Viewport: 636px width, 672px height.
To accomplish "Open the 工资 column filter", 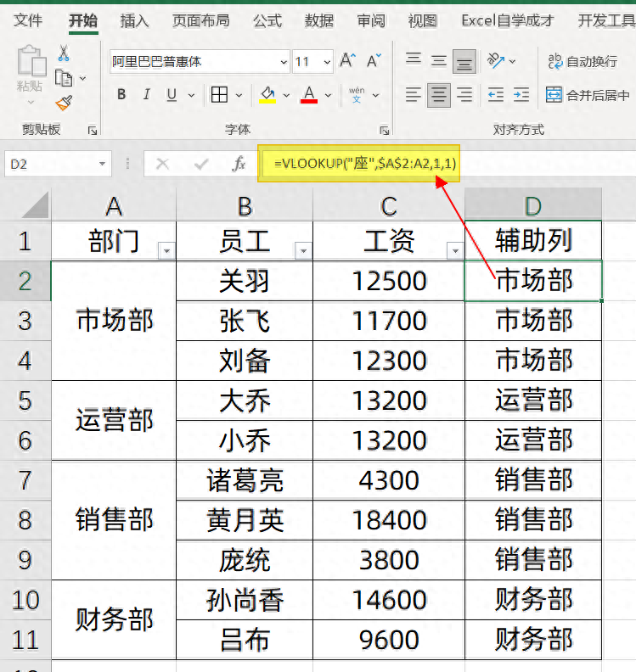I will 455,250.
